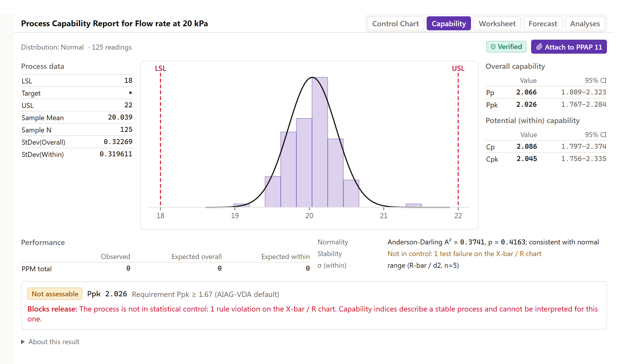Click the Cp confidence interval 1.797–2.374

click(584, 146)
